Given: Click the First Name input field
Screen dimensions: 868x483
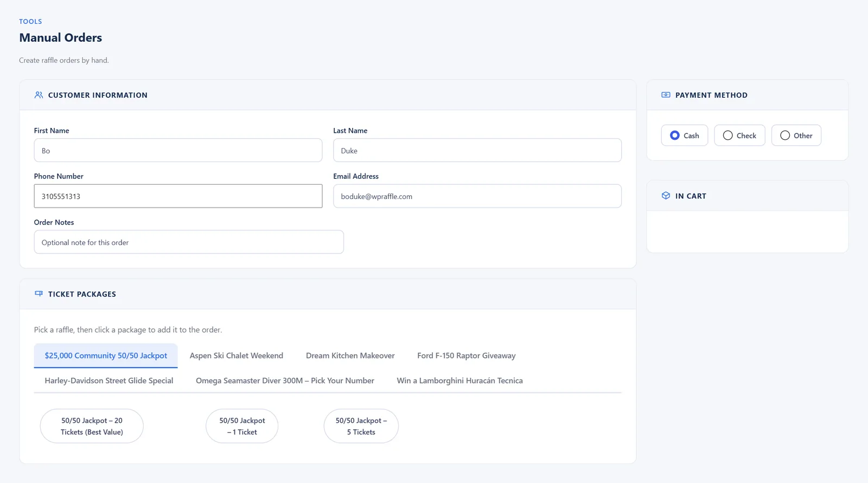Looking at the screenshot, I should [178, 150].
